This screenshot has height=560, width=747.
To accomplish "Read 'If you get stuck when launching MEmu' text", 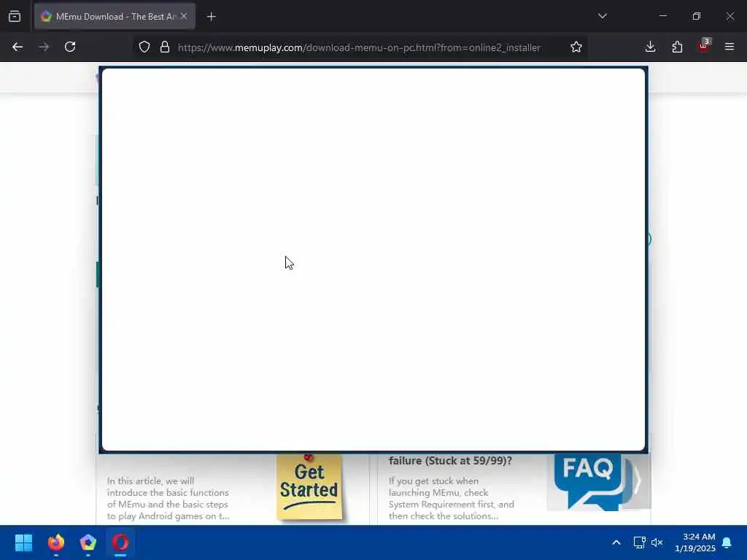I will click(x=451, y=498).
